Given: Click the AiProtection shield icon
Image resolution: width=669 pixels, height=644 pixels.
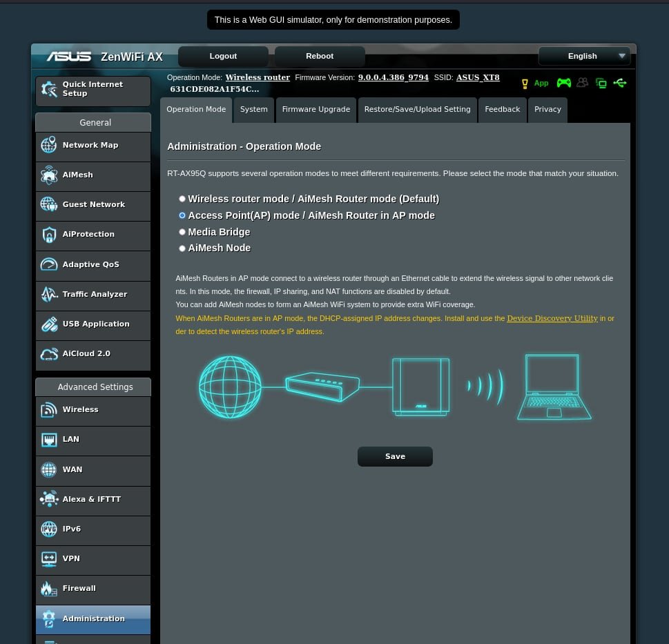Looking at the screenshot, I should 49,235.
